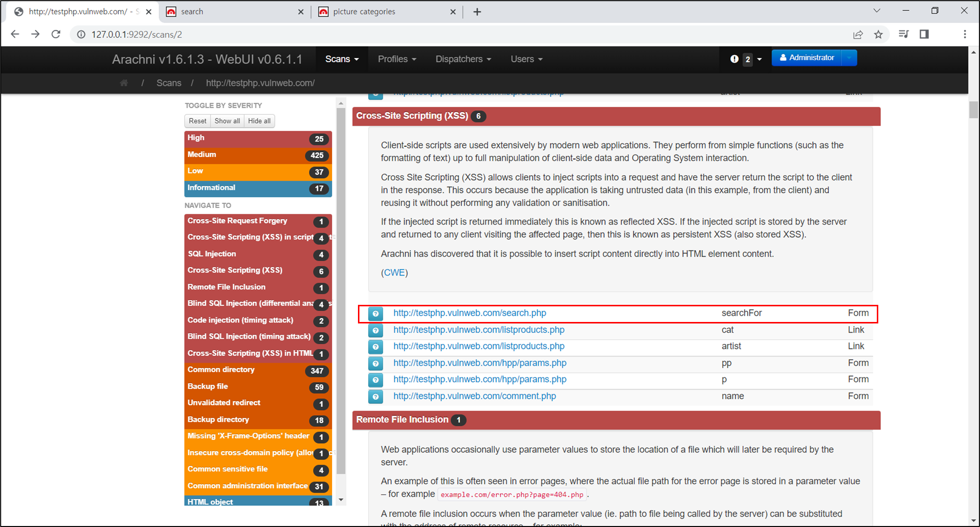Screen dimensions: 980x527
Task: Click the Administrator account button
Action: point(807,58)
